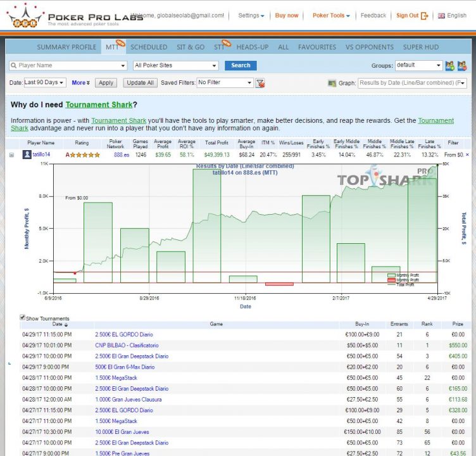Uncheck the Show Tournaments checkbox
The height and width of the screenshot is (456, 476).
pos(23,317)
